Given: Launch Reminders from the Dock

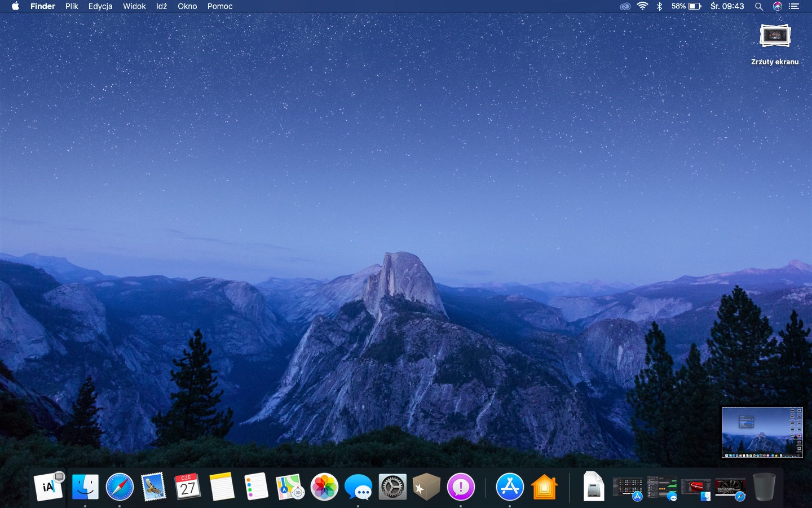Looking at the screenshot, I should pyautogui.click(x=256, y=487).
